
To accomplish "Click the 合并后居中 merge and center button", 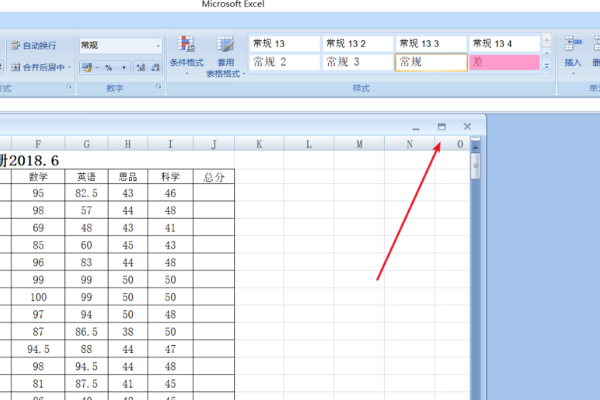I will [38, 67].
